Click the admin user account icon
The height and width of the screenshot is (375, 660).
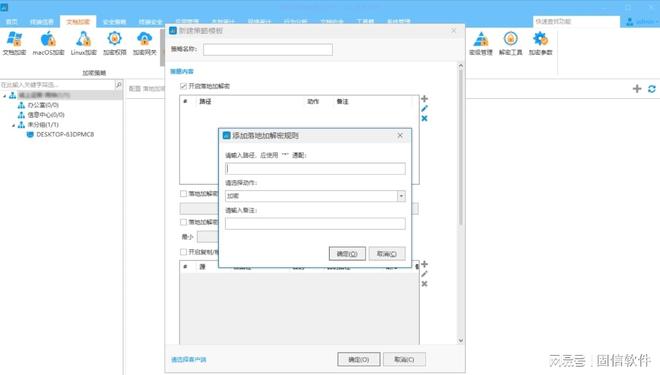[630, 21]
